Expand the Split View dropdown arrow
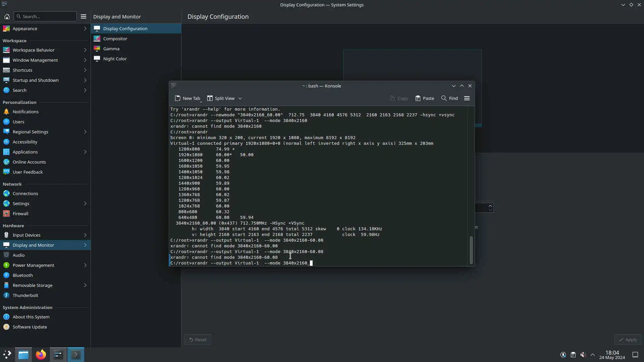The height and width of the screenshot is (362, 644). click(240, 98)
